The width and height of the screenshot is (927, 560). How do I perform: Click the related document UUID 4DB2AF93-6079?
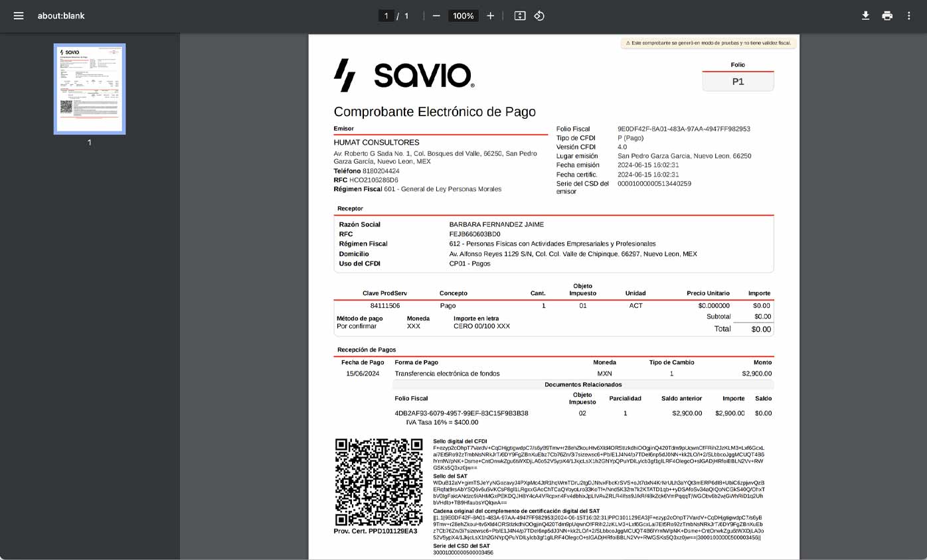tap(462, 413)
